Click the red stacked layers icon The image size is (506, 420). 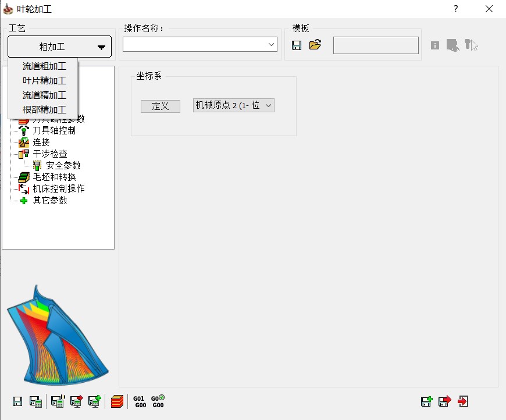[x=117, y=401]
